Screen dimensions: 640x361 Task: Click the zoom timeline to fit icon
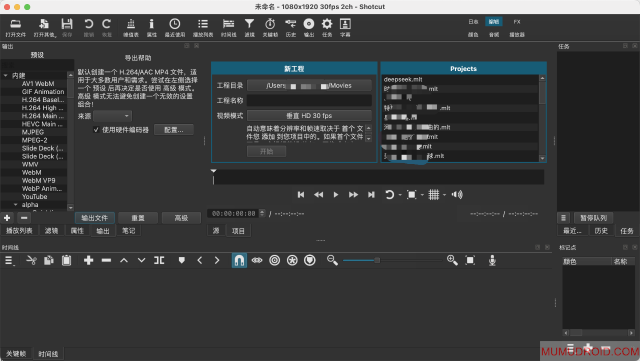click(470, 260)
